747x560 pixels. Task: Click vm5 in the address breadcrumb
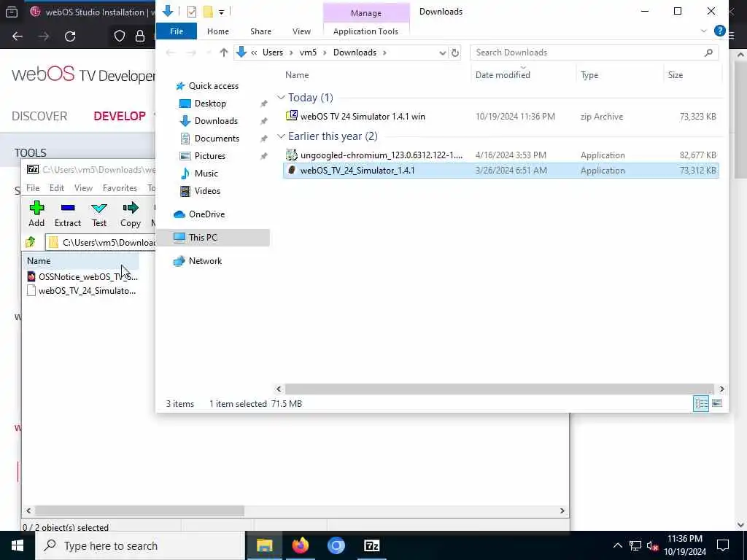pos(308,52)
